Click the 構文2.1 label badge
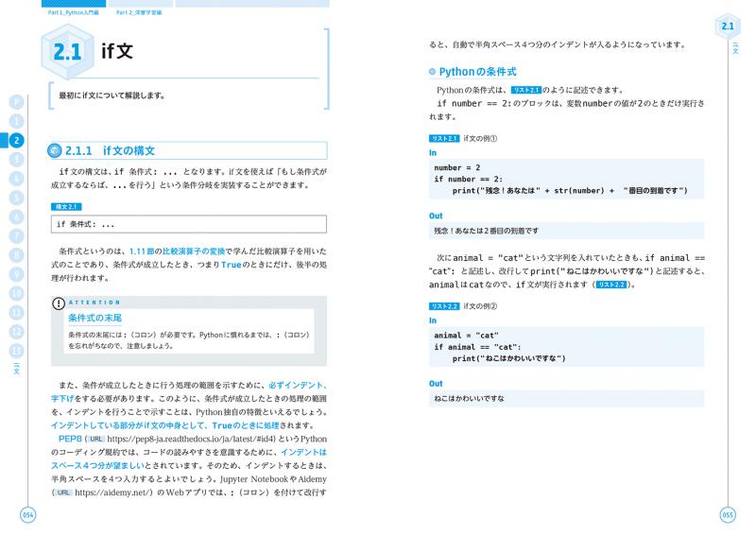The height and width of the screenshot is (536, 756). click(66, 207)
